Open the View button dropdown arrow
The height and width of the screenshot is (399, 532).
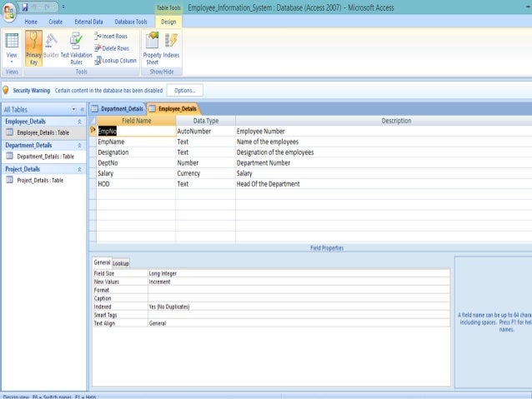12,62
